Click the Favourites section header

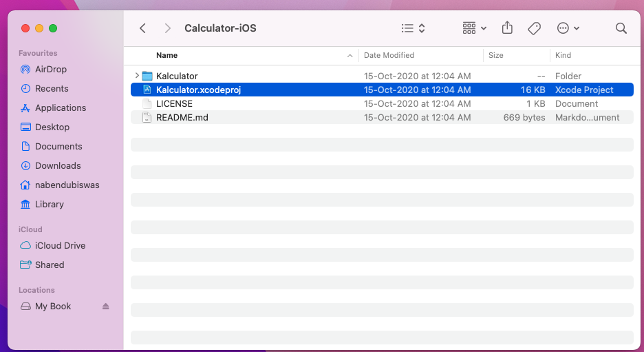(x=38, y=53)
